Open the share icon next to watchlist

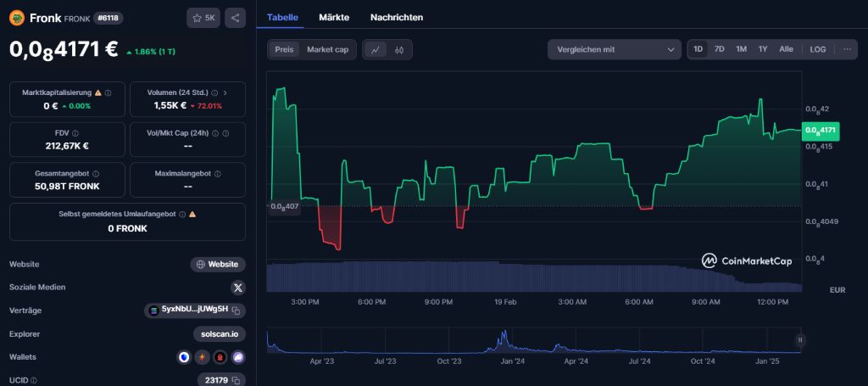tap(236, 18)
